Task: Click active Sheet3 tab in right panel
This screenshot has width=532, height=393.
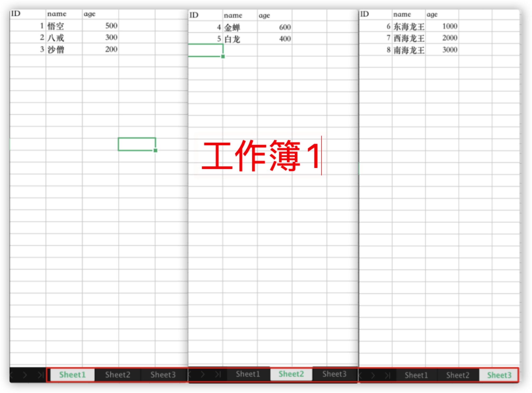Action: (499, 375)
